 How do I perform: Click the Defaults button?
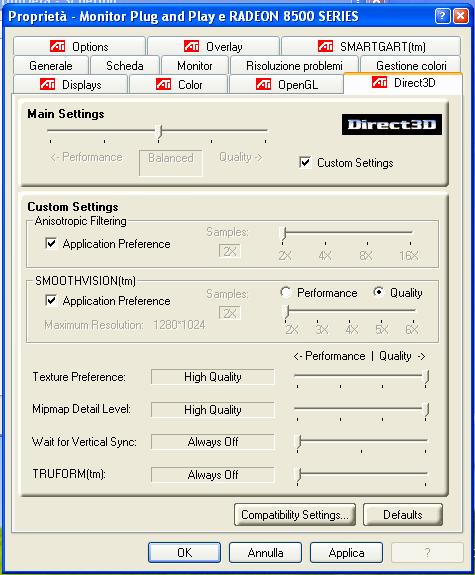pyautogui.click(x=403, y=514)
